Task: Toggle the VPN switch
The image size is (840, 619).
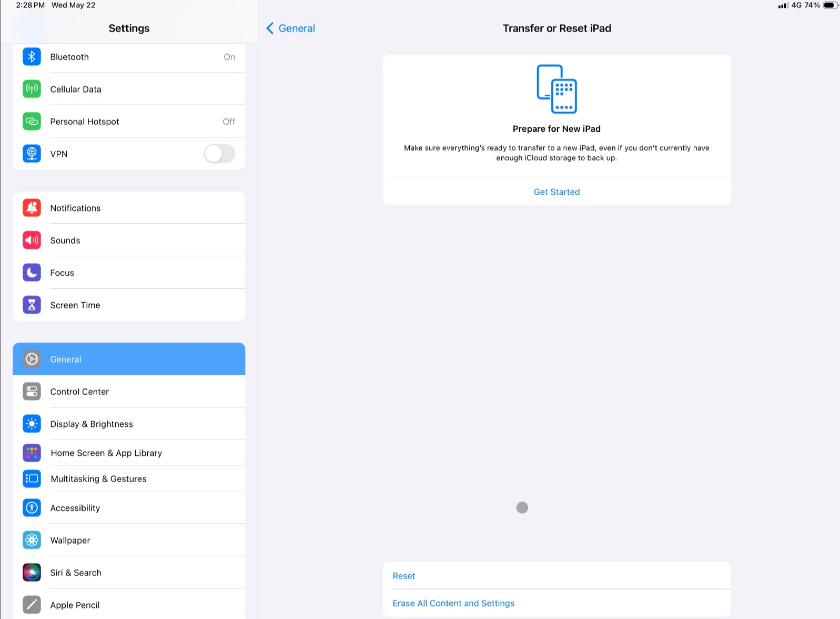Action: (219, 154)
